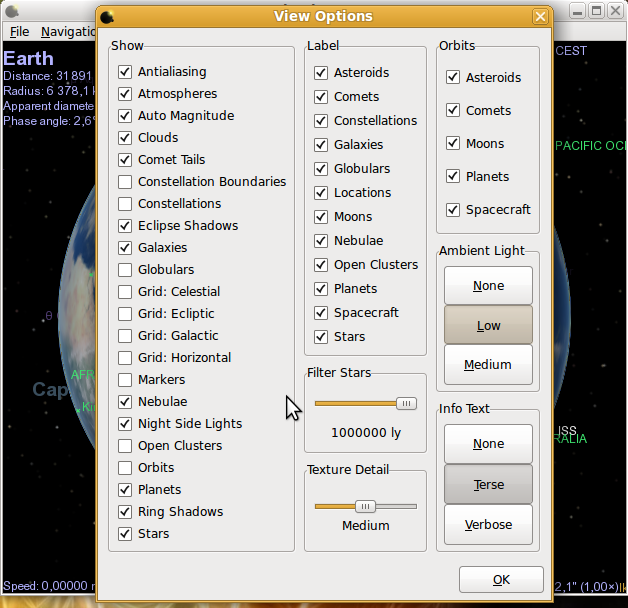Switch Info Text to Verbose
This screenshot has height=608, width=628.
click(488, 524)
